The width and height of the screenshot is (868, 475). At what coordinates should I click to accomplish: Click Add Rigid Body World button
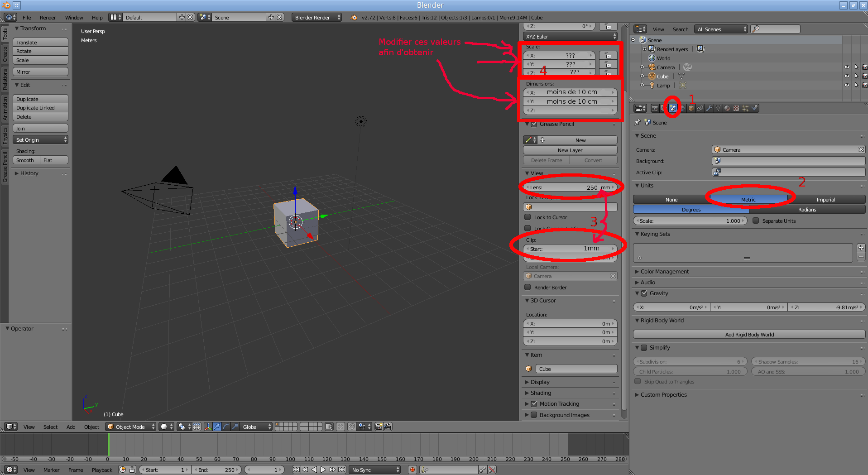coord(749,335)
